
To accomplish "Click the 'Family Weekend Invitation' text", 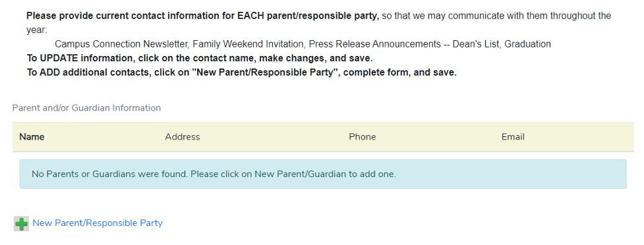I will [249, 44].
